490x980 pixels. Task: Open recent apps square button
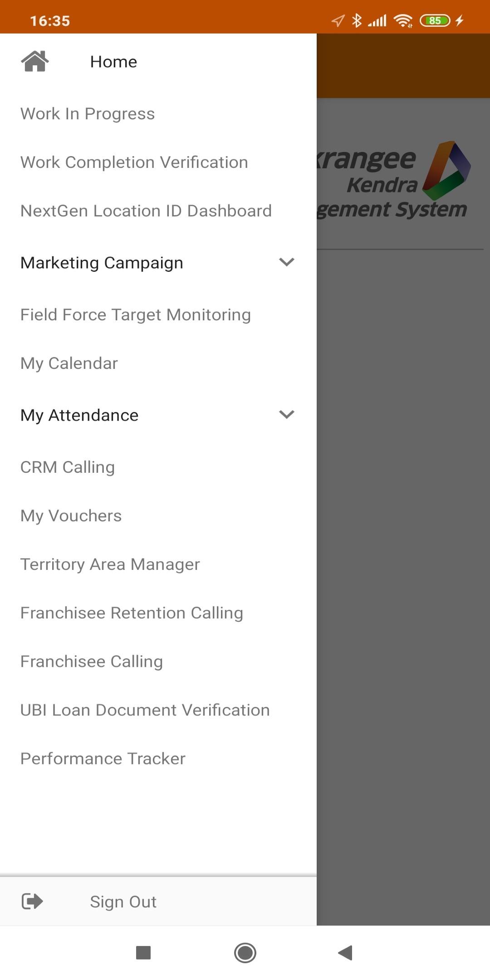click(143, 952)
